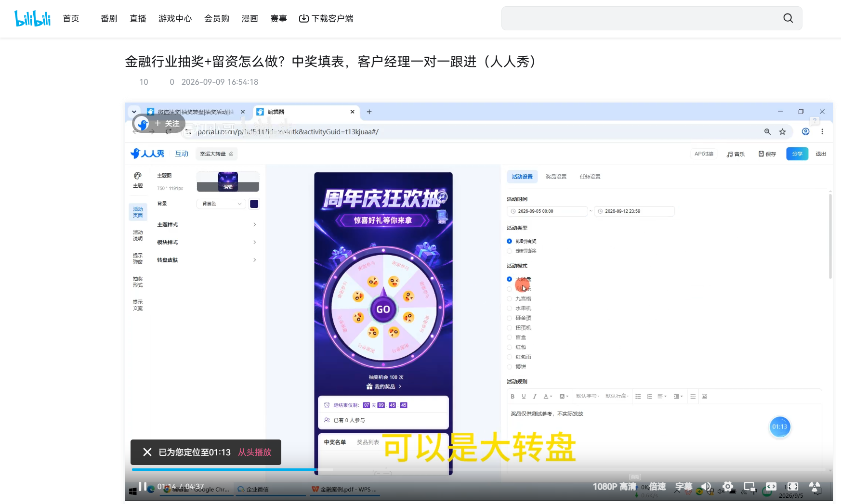Switch to the 奖品设置 tab
The height and width of the screenshot is (504, 841).
[x=556, y=177]
